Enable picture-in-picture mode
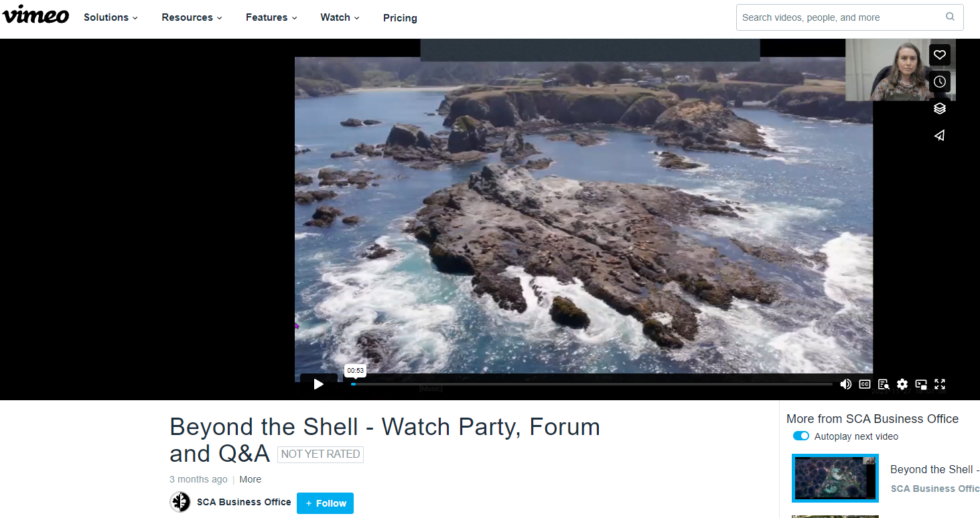This screenshot has height=518, width=980. pos(921,384)
